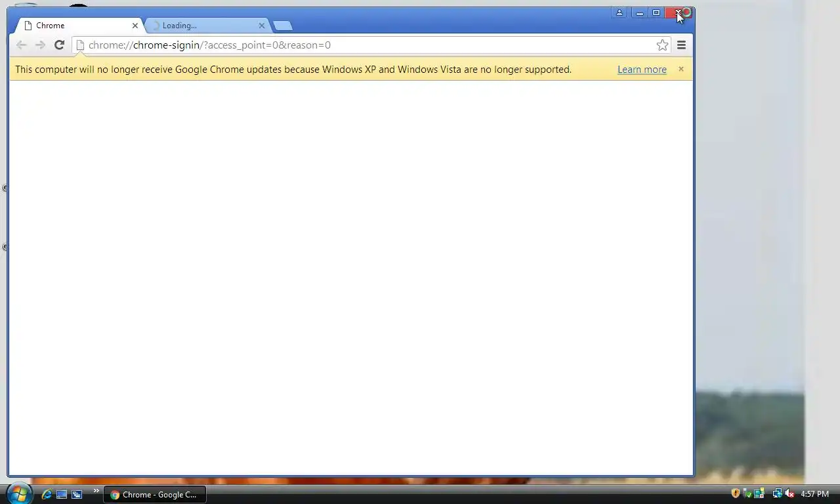Viewport: 840px width, 504px height.
Task: Open the security shield tray icon
Action: tap(736, 493)
